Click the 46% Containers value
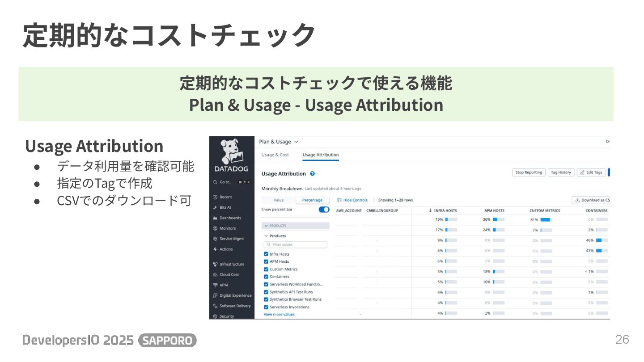 coord(590,240)
